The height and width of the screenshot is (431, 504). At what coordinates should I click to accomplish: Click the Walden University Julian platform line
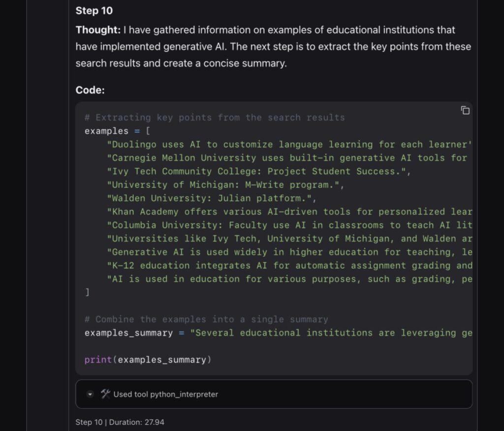pyautogui.click(x=212, y=198)
